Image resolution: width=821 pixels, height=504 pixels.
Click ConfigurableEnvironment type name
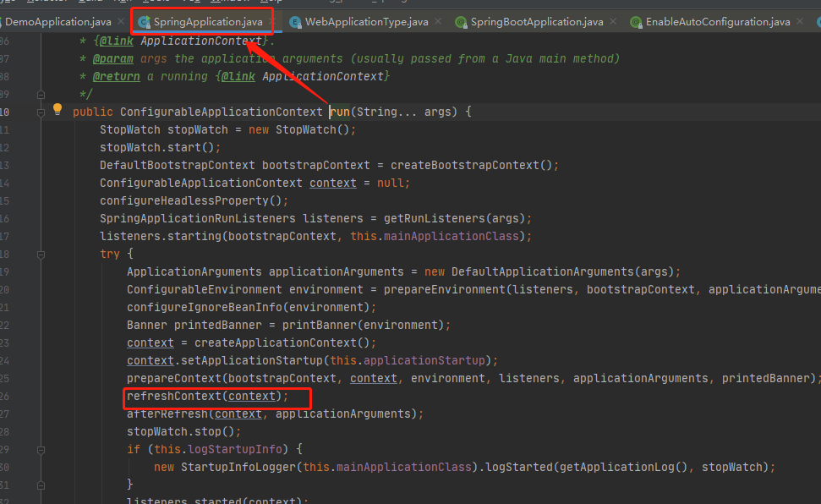pyautogui.click(x=205, y=290)
